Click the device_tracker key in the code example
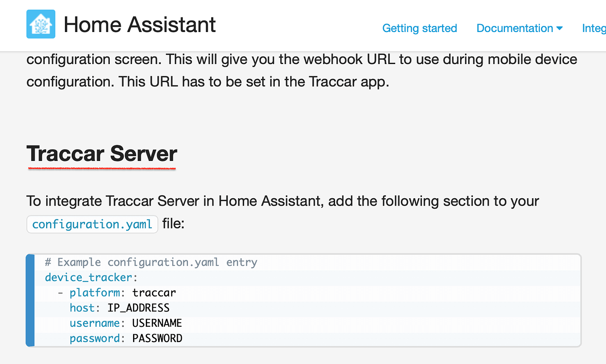The image size is (606, 364). pos(88,277)
